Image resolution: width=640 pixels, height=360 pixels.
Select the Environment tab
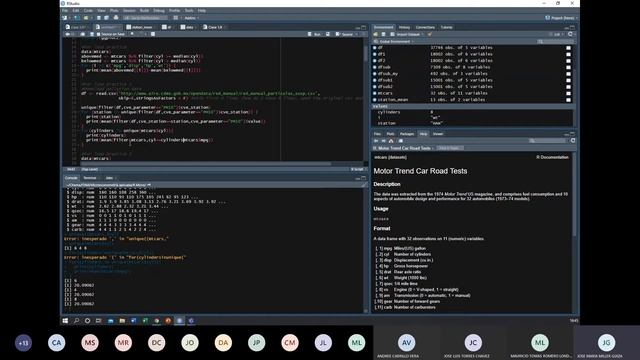[383, 27]
